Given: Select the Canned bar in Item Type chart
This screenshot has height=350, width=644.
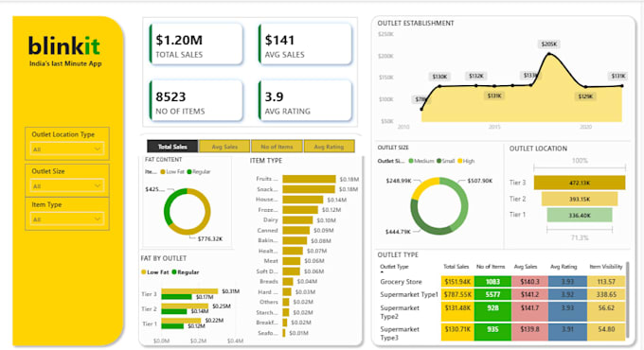Looking at the screenshot, I should [296, 230].
